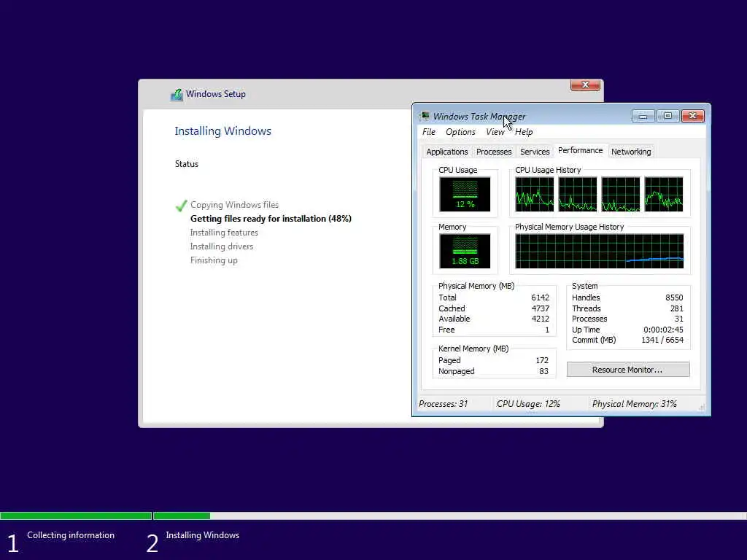Click the Up Time value 0:00:02:45
This screenshot has width=747, height=560.
663,330
